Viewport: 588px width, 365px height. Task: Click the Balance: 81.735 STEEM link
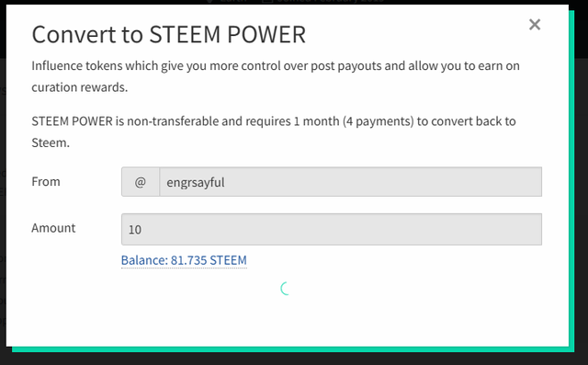(184, 260)
